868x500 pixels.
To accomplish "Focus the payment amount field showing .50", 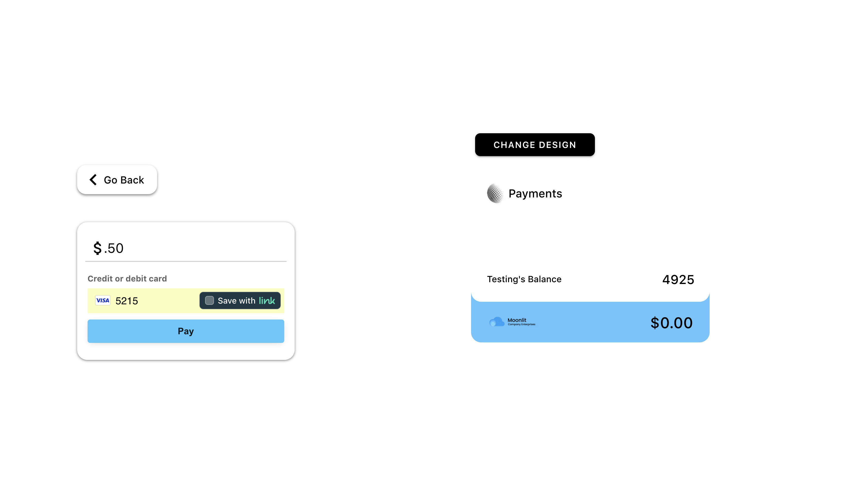I will pos(192,248).
